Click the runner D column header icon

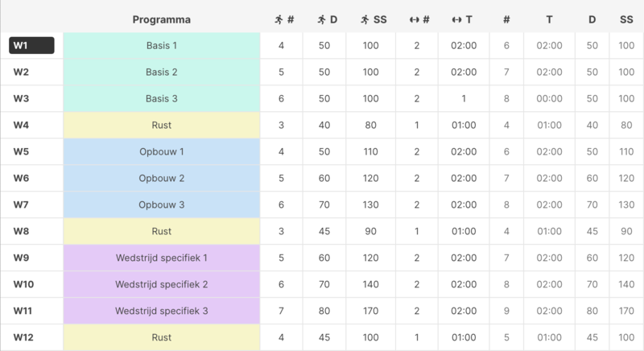click(x=321, y=19)
